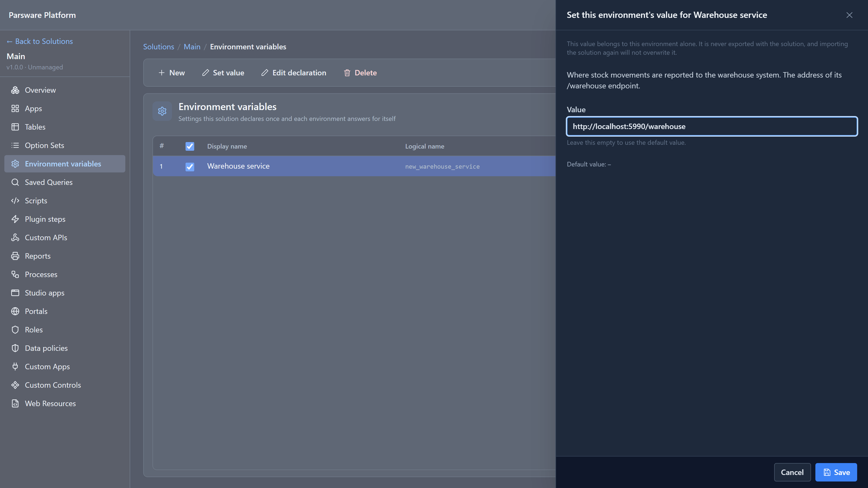
Task: Click the Custom Apps plug icon
Action: (15, 367)
